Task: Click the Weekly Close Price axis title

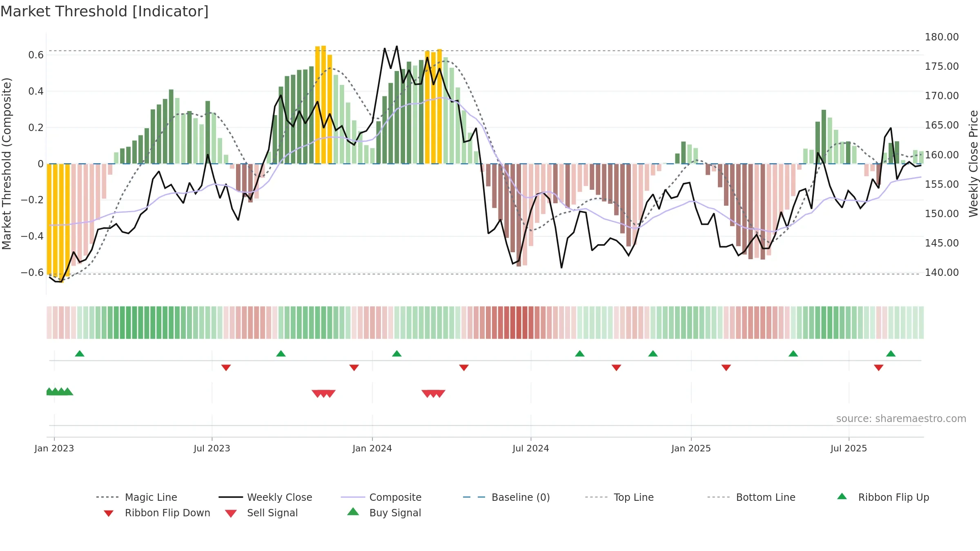Action: coord(973,164)
